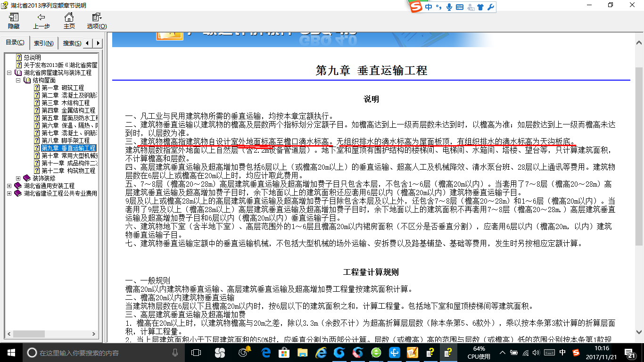
Task: Open the 选项(O) toolbar menu
Action: point(97,21)
